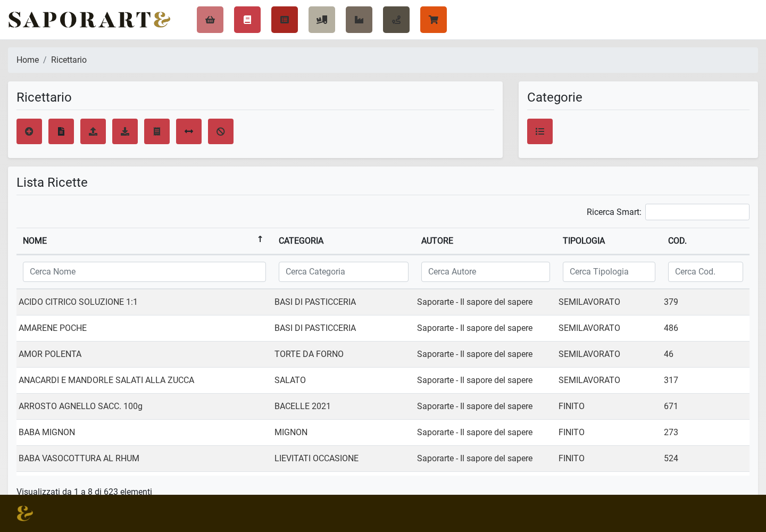
Task: Select the BABA MIGNON recipe row
Action: pyautogui.click(x=383, y=433)
